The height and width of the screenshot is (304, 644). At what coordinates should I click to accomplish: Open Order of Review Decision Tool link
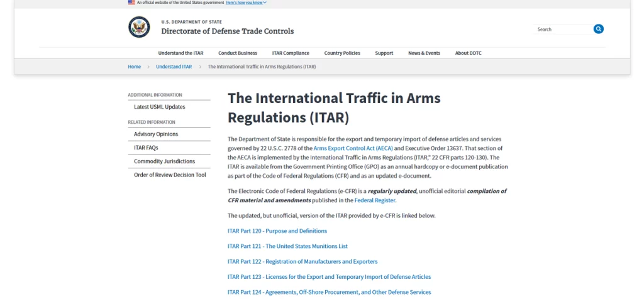(x=169, y=175)
